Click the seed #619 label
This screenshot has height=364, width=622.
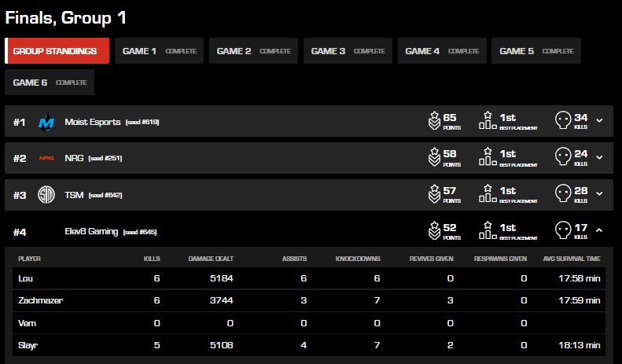142,122
